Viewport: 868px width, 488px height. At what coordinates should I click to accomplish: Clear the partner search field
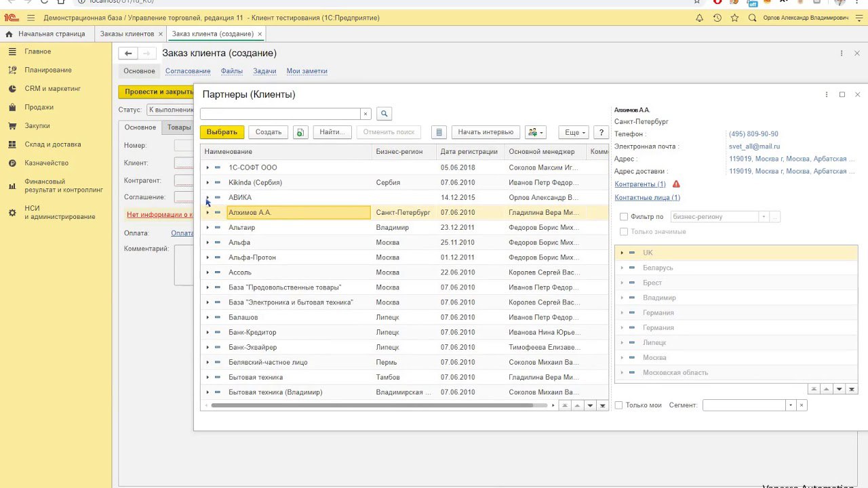click(366, 114)
